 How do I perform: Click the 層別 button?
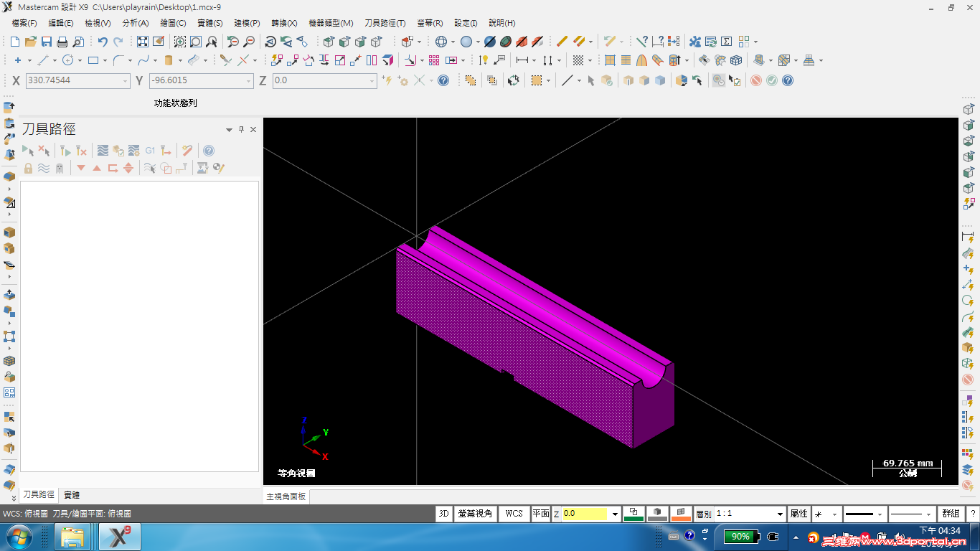(703, 514)
